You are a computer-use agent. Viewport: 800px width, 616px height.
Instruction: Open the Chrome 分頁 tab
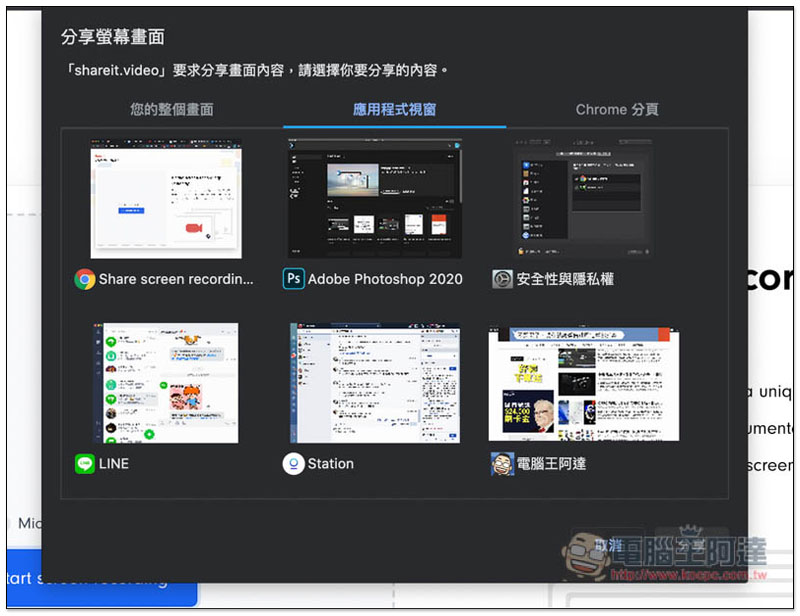pyautogui.click(x=617, y=109)
